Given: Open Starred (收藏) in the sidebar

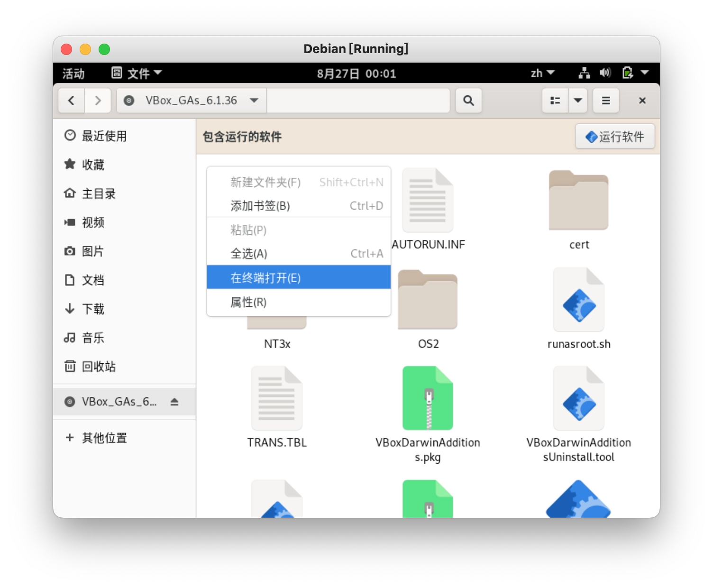Looking at the screenshot, I should 125,165.
